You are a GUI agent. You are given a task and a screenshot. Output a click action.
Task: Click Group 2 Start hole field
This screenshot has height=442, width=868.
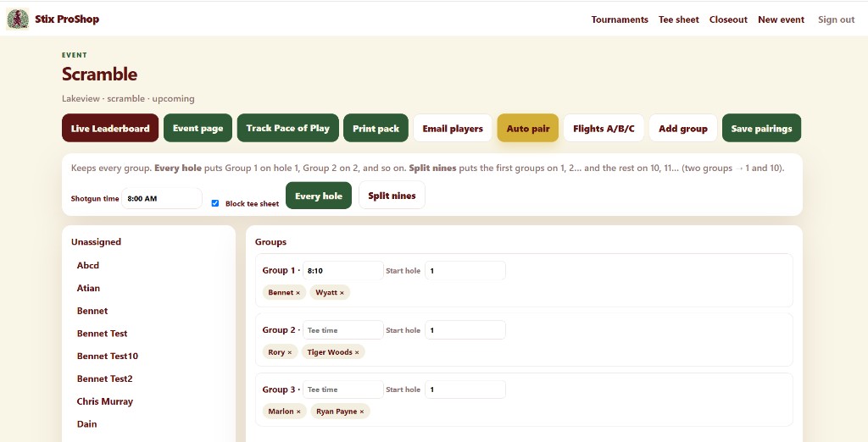[465, 330]
